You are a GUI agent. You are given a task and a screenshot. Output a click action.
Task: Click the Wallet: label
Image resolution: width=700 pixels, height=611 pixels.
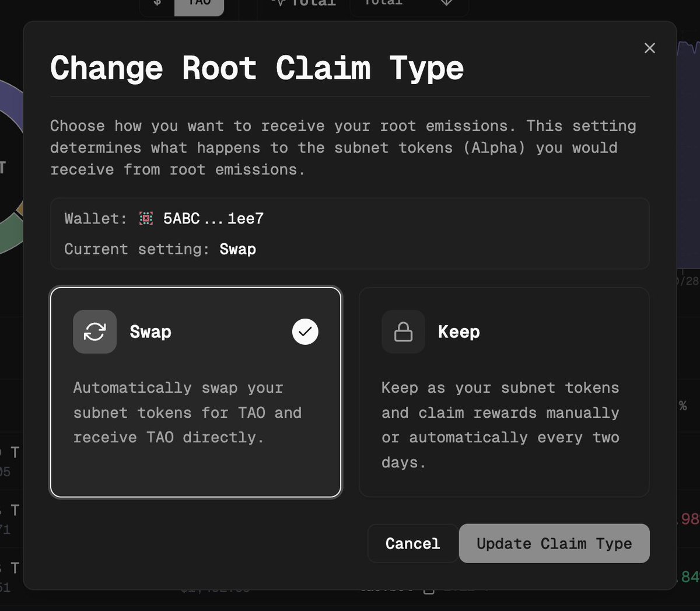96,218
